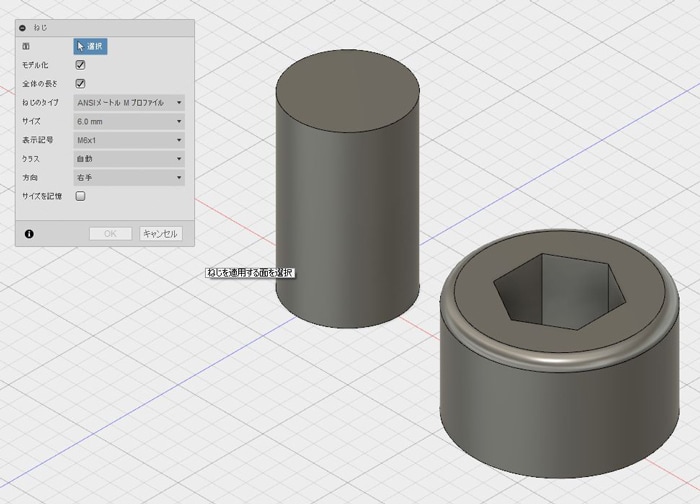Toggle the 全体の長さ checkbox
Viewport: 700px width, 504px height.
(x=80, y=84)
